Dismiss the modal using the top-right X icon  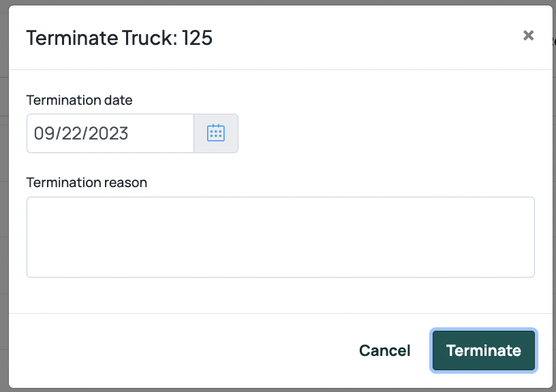tap(528, 35)
